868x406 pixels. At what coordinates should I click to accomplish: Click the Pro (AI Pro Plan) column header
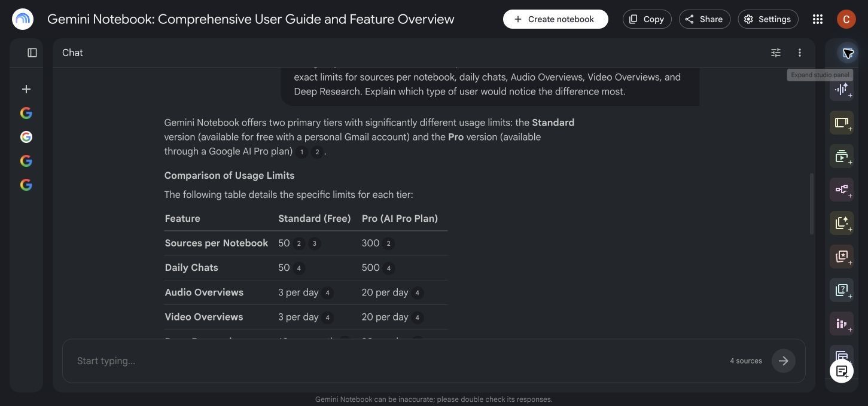click(x=400, y=219)
